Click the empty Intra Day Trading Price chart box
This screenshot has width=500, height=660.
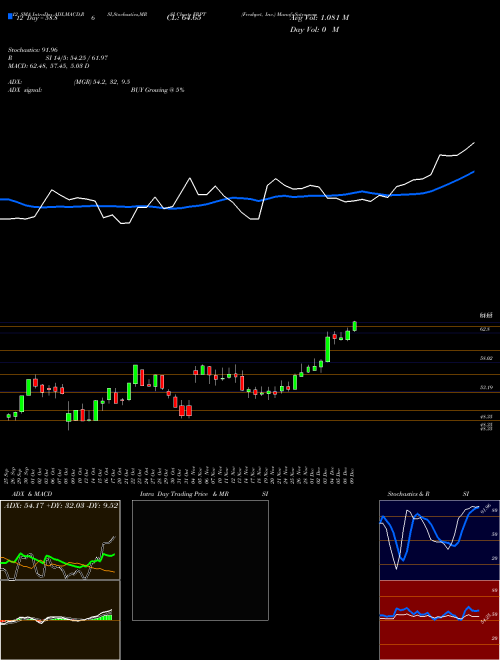click(x=200, y=560)
